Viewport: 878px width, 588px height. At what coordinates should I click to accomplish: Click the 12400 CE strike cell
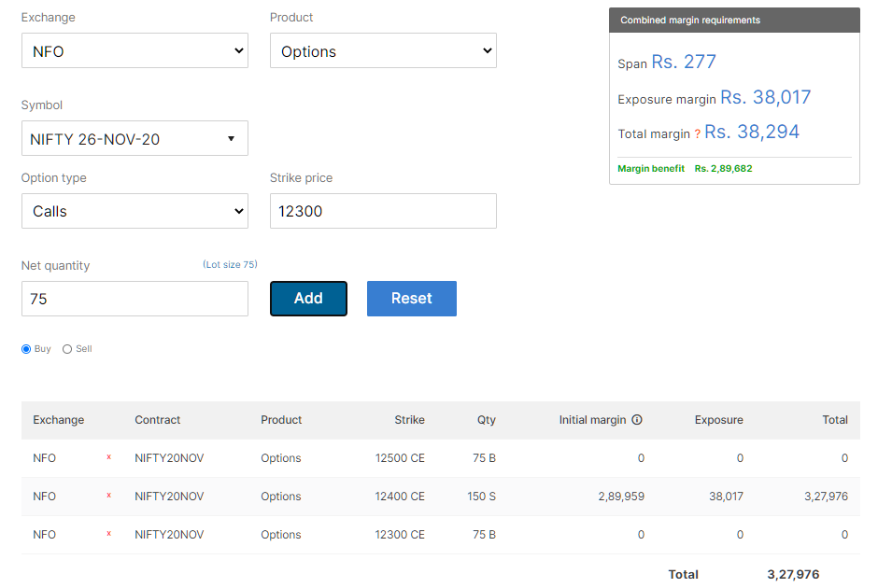click(x=400, y=497)
